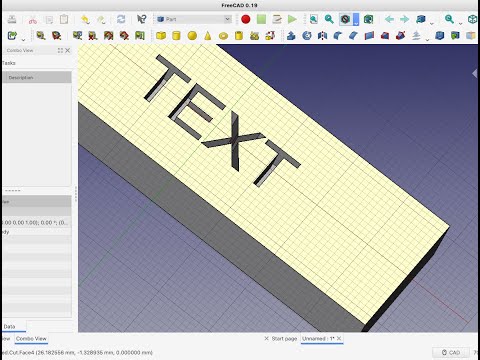Select the Mirror tool
This screenshot has width=480, height=360.
click(322, 35)
